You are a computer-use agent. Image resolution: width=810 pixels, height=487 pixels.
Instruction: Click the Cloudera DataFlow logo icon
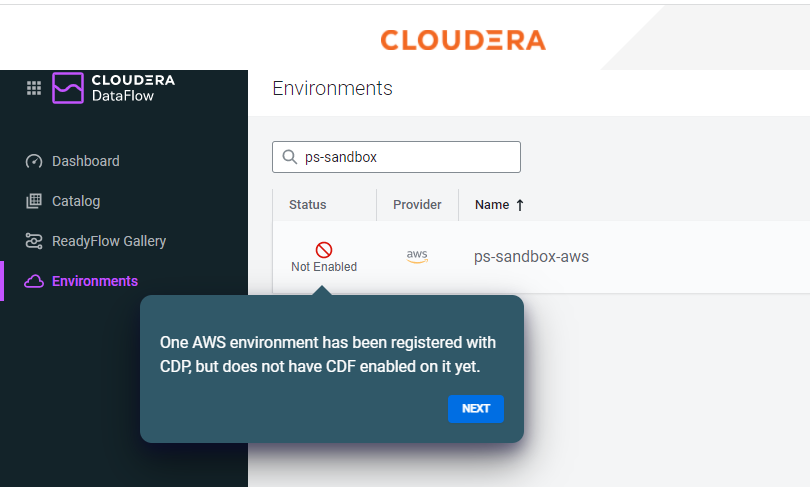point(68,88)
